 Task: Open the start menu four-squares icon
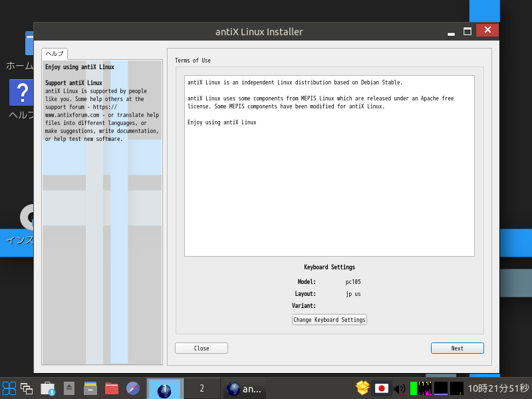9,388
